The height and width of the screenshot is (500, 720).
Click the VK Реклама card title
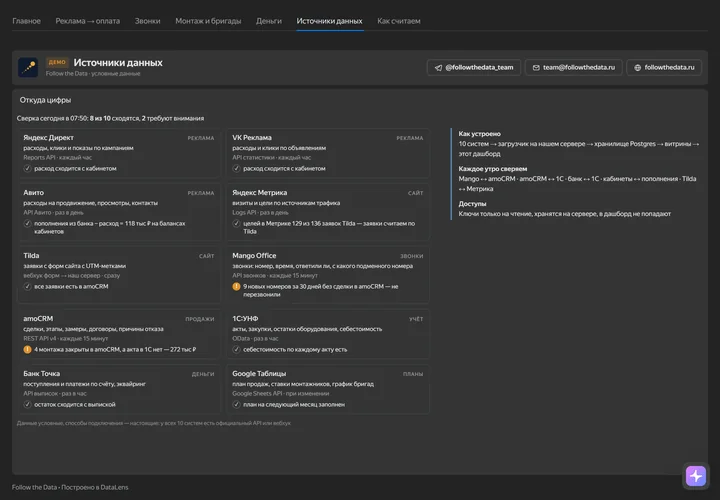[252, 138]
